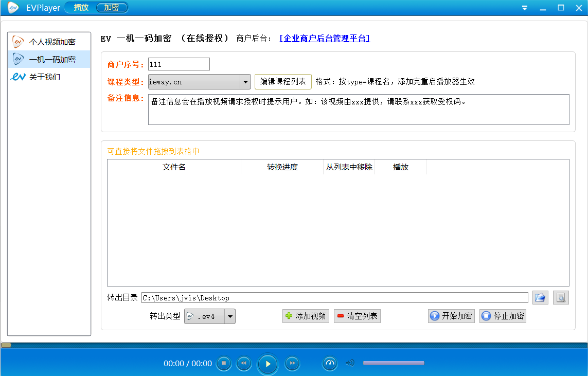Browse output folder with folder icon
The width and height of the screenshot is (588, 376).
[540, 297]
